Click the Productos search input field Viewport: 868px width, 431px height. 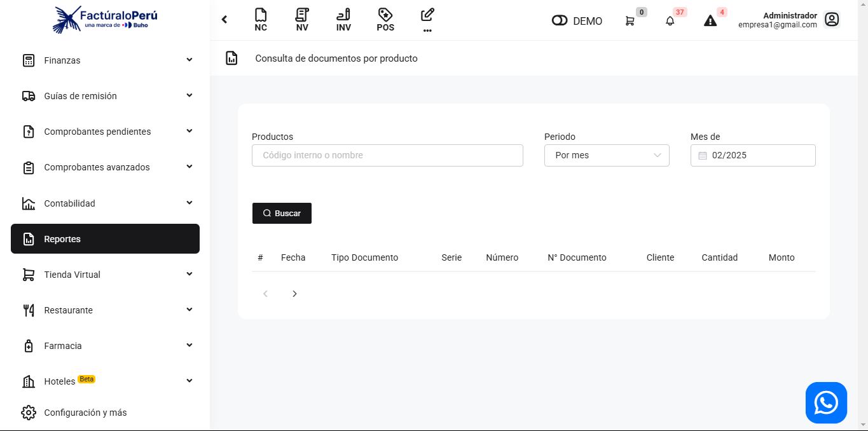[x=387, y=155]
